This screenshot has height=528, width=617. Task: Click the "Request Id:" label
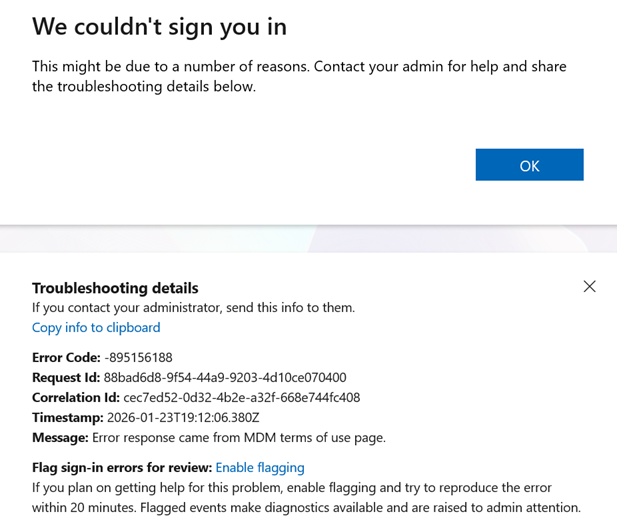[x=66, y=377]
